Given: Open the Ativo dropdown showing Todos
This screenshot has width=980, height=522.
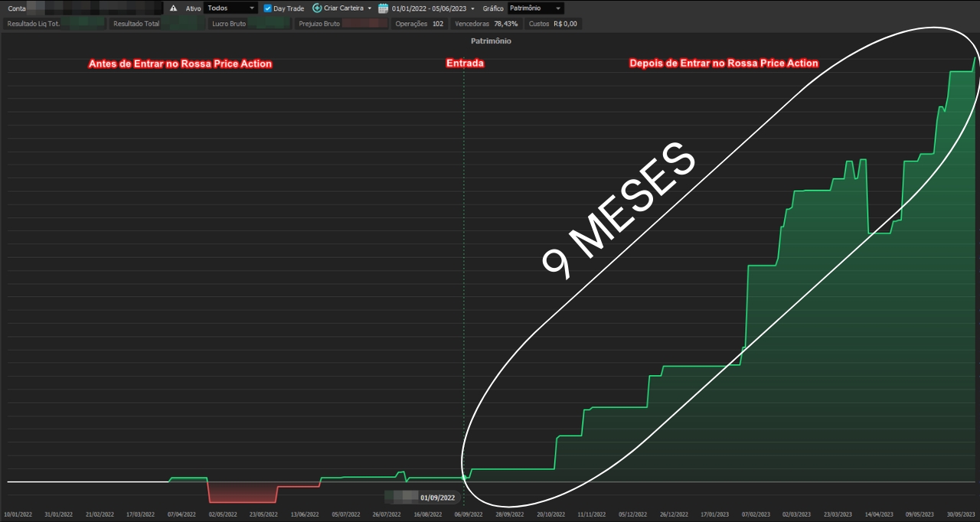Looking at the screenshot, I should click(x=231, y=8).
